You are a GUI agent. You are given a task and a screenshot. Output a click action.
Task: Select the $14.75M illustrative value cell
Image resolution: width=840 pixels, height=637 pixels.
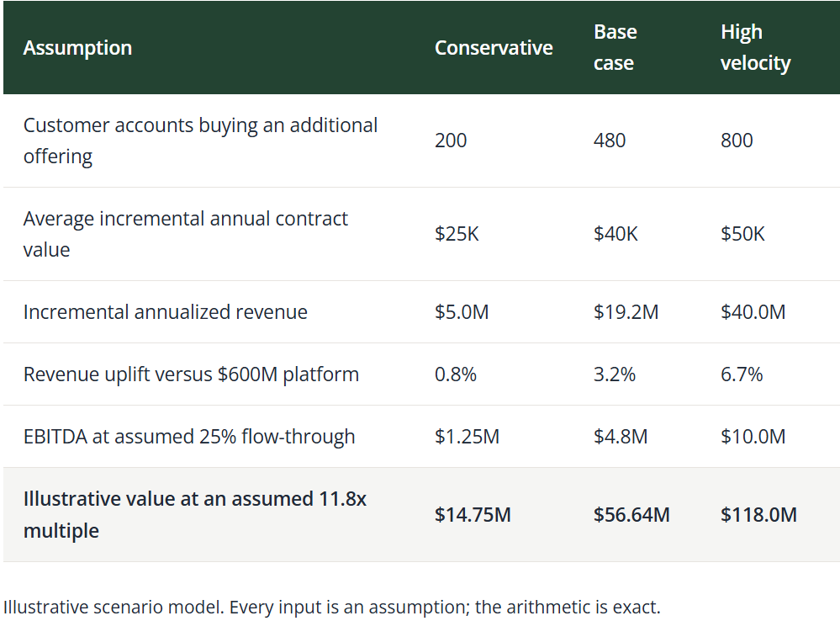473,515
